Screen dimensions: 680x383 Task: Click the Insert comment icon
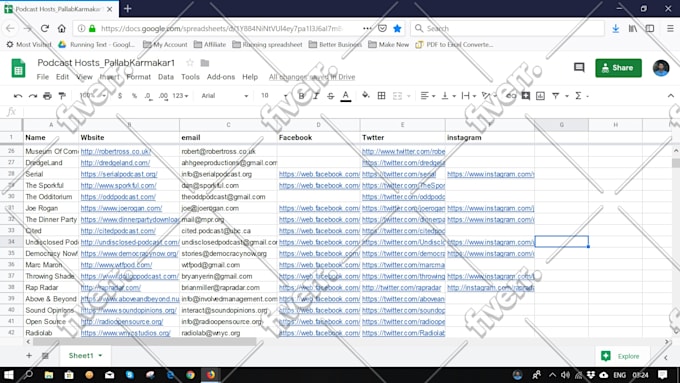point(526,96)
